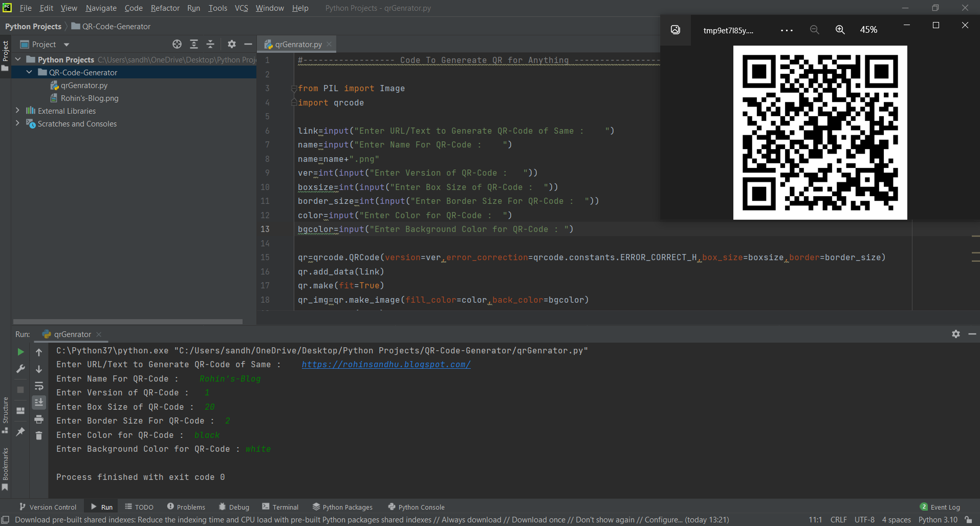
Task: Open the 4 spaces indent selector
Action: pyautogui.click(x=896, y=520)
